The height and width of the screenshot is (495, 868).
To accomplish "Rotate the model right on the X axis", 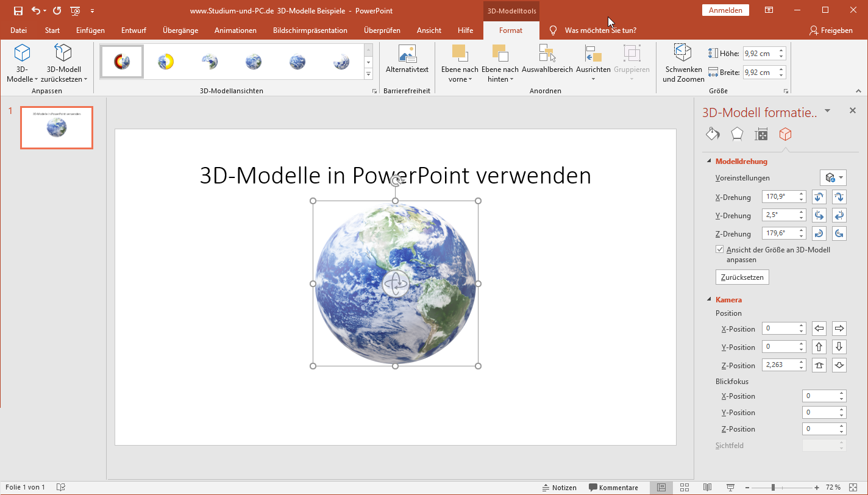I will [839, 197].
